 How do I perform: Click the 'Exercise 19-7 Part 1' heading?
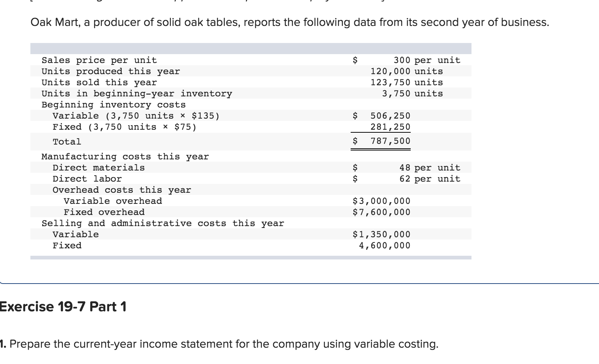point(63,307)
